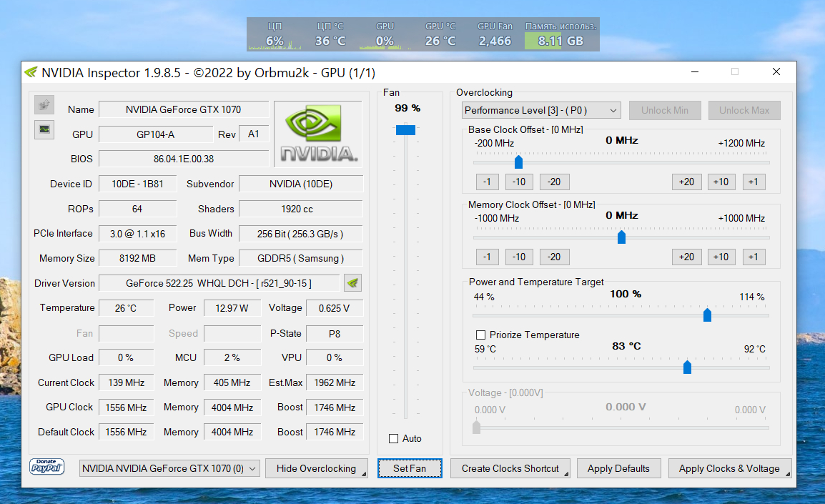Close the NVIDIA Inspector window

(x=776, y=72)
